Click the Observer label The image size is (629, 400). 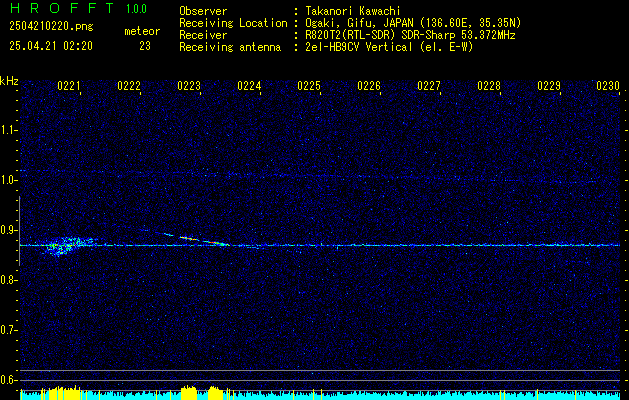[x=203, y=11]
